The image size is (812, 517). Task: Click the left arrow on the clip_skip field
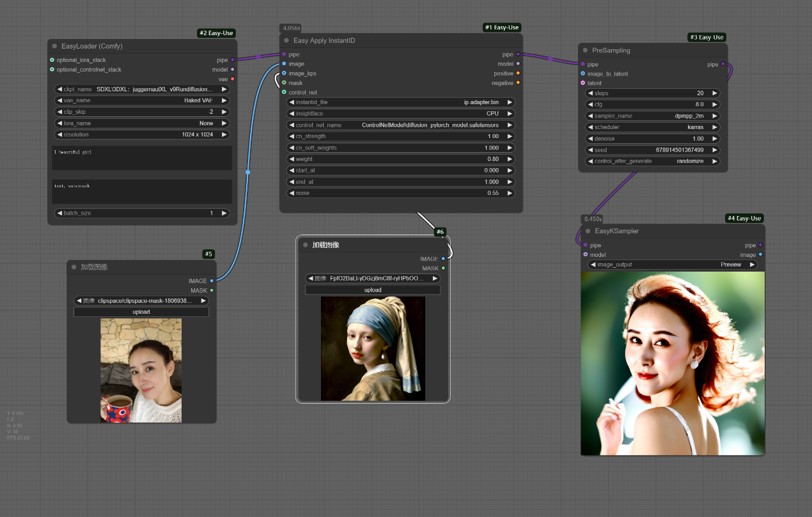(59, 112)
